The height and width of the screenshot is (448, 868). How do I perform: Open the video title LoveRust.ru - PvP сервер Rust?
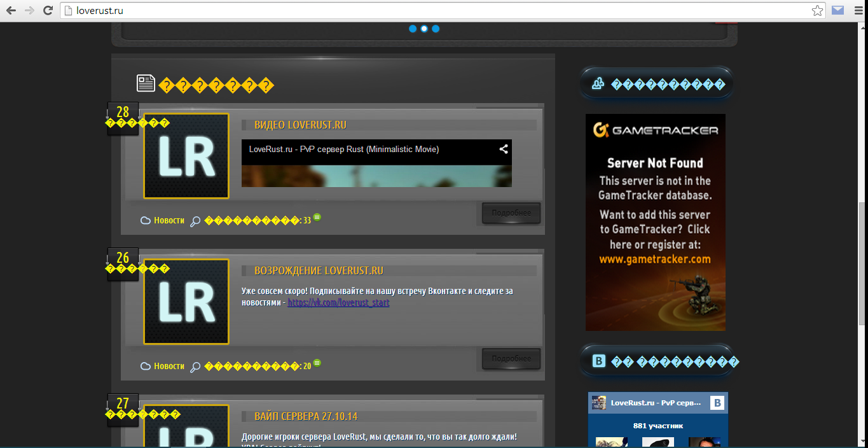(x=344, y=150)
